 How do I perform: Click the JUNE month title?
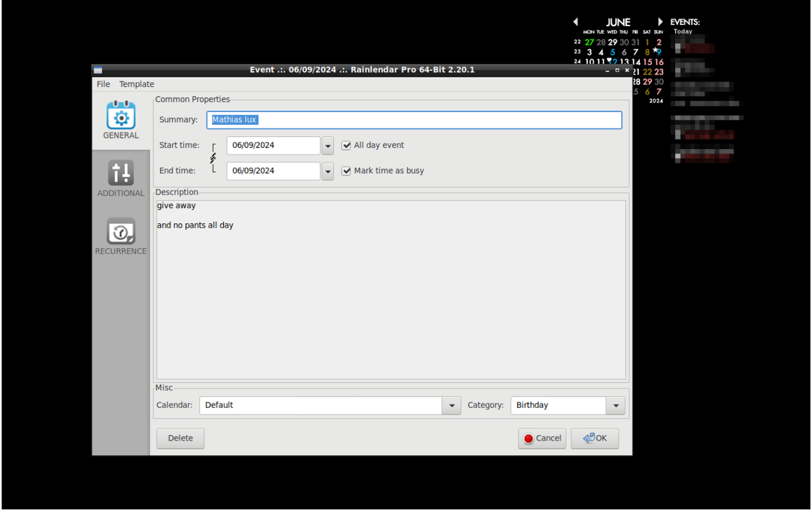click(x=618, y=22)
